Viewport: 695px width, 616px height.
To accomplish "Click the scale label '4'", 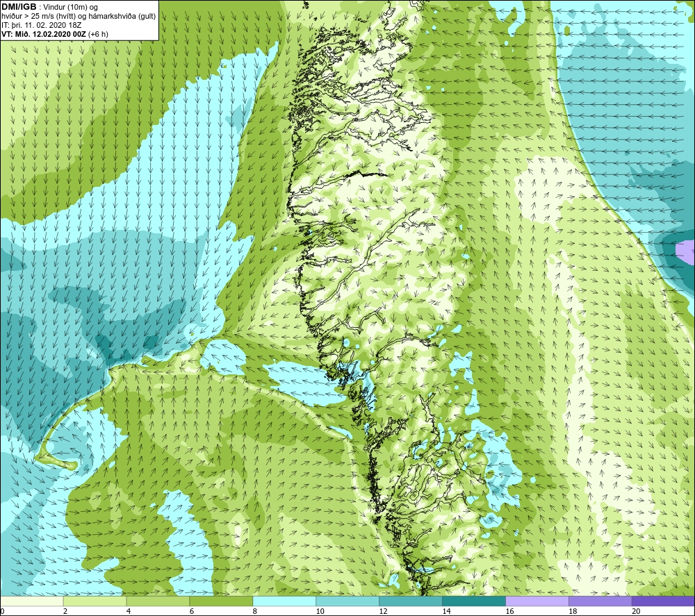I will (128, 611).
